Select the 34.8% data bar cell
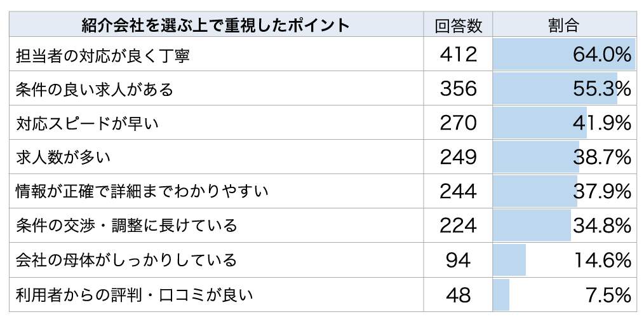644x319 pixels. (x=564, y=226)
